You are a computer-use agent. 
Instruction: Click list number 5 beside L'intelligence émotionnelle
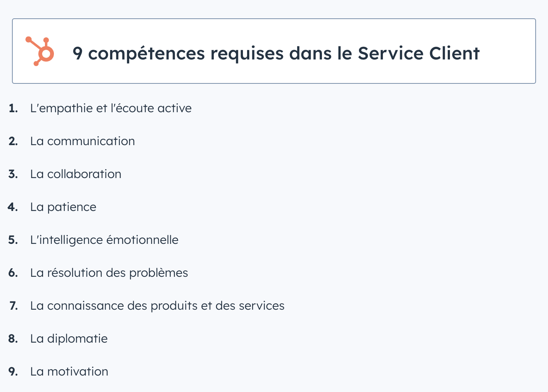[13, 240]
